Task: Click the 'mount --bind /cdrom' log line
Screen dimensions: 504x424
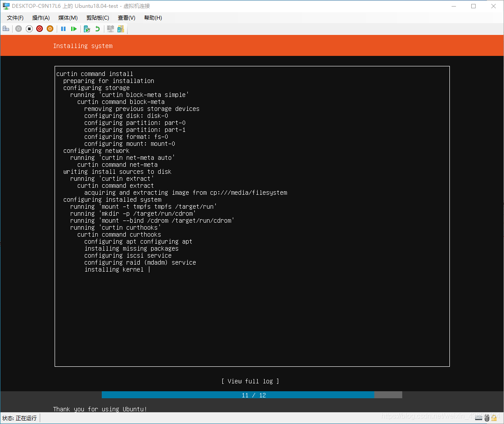Action: pyautogui.click(x=152, y=221)
